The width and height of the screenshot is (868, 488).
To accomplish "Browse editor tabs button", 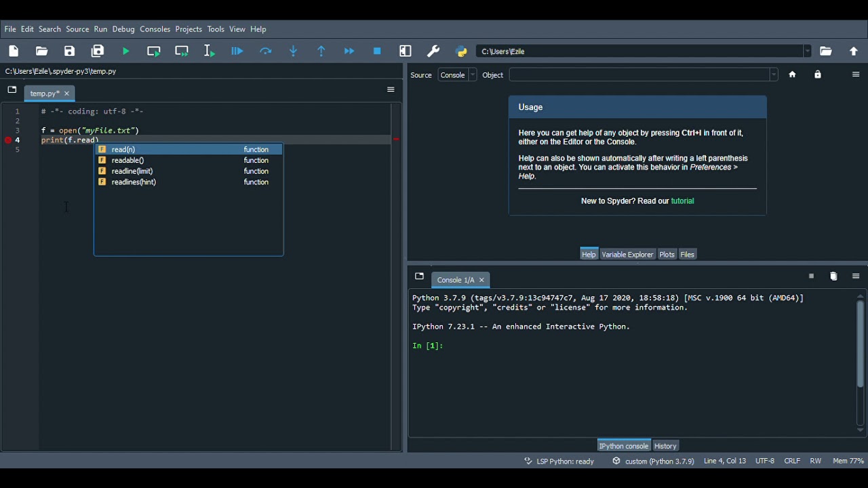I will click(12, 89).
